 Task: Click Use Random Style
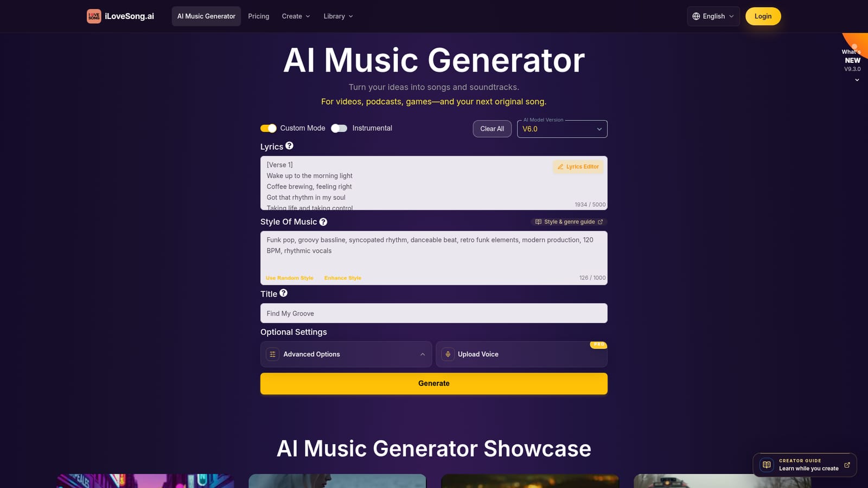tap(290, 278)
